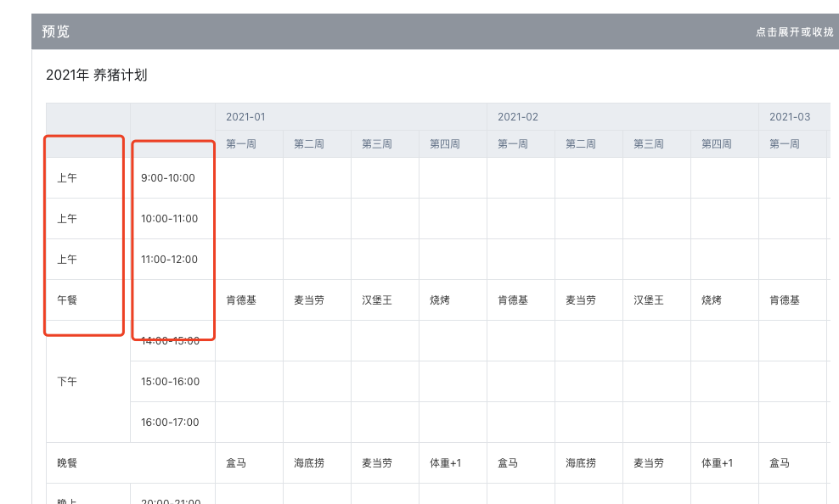The width and height of the screenshot is (839, 504).
Task: Click 上午 in the 9:00-10:00 row
Action: (x=67, y=178)
